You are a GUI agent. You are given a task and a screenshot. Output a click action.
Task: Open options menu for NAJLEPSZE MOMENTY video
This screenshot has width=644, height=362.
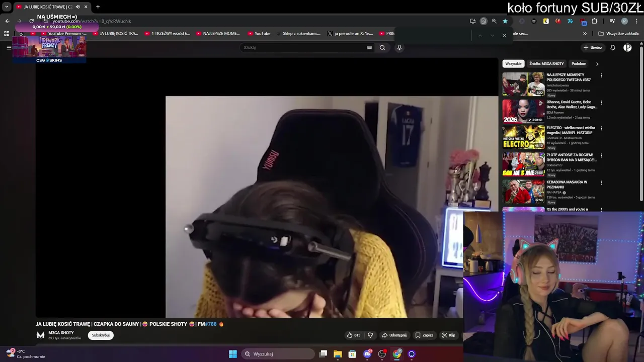(601, 75)
